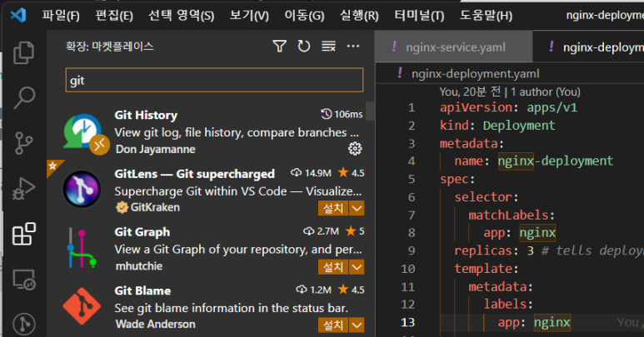
Task: Open the Run and Debug view
Action: (24, 189)
